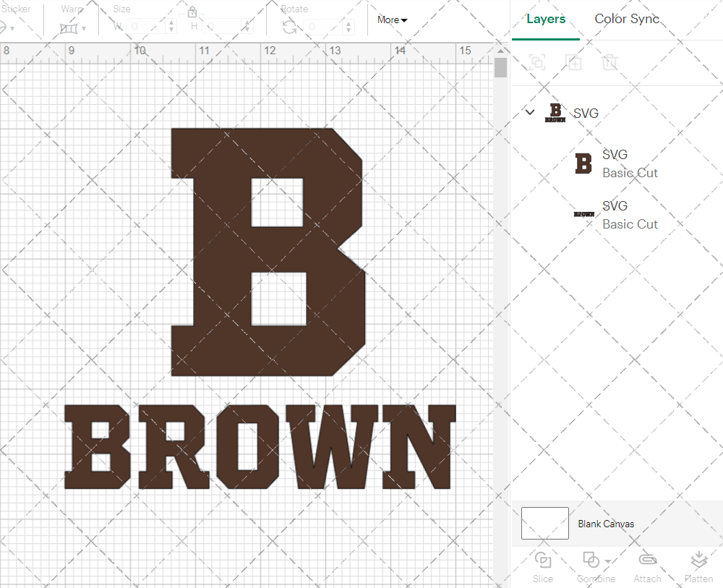Click the Delete layer icon
The width and height of the screenshot is (723, 588).
tap(609, 62)
